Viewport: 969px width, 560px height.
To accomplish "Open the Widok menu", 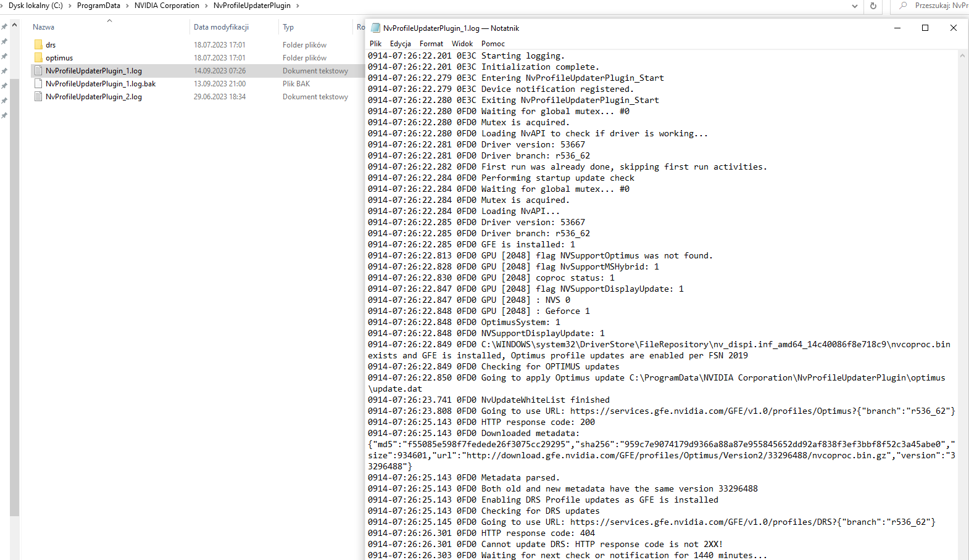I will tap(462, 44).
